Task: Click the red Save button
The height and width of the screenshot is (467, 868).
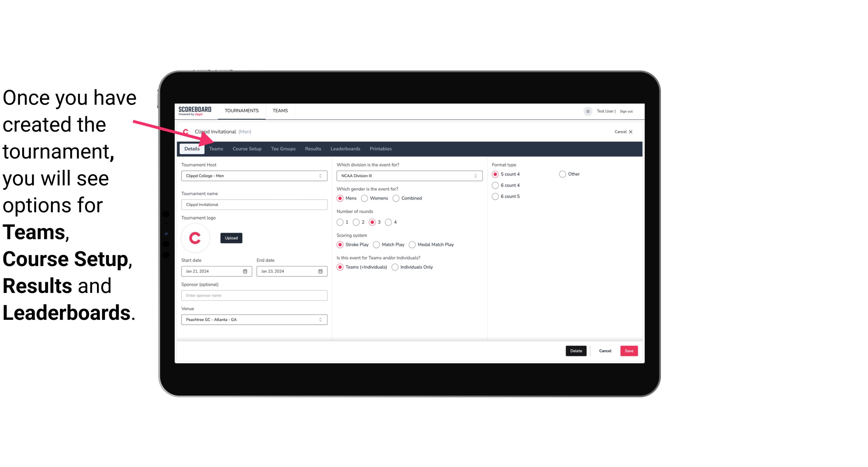Action: click(x=629, y=351)
